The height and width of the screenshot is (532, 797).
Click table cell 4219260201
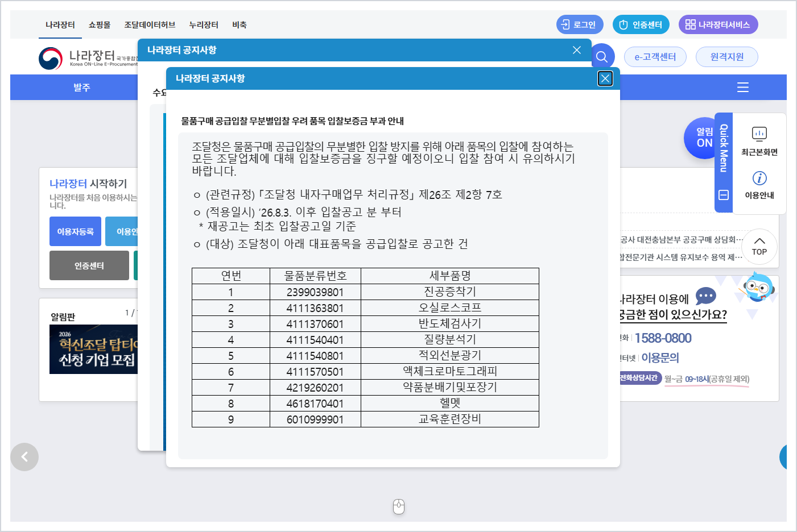point(315,388)
